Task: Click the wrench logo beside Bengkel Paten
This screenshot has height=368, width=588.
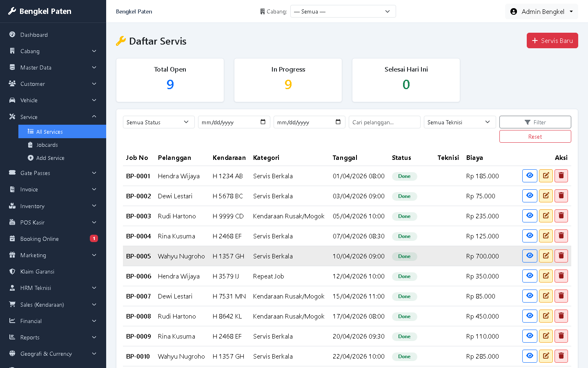Action: pyautogui.click(x=12, y=11)
